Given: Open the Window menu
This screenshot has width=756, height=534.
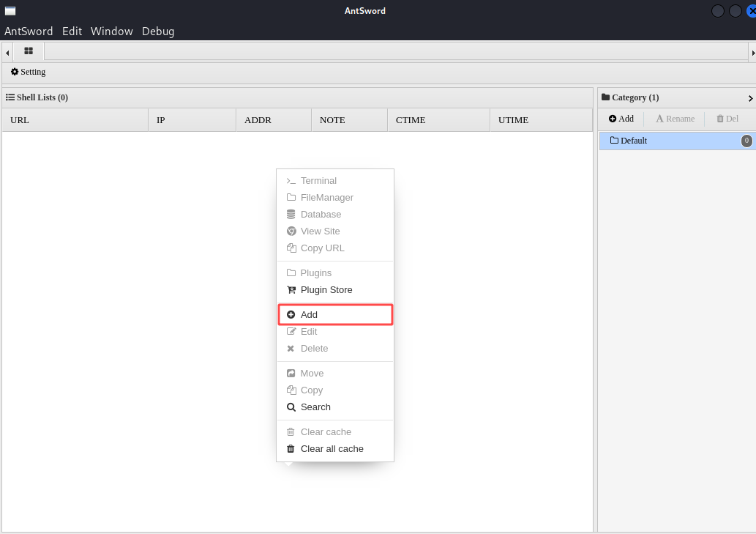Looking at the screenshot, I should (112, 31).
